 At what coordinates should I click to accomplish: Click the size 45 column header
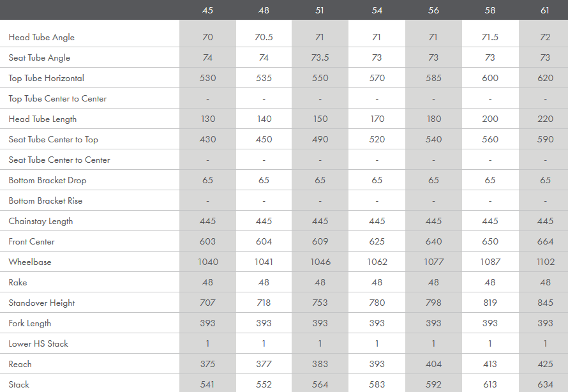click(x=207, y=10)
